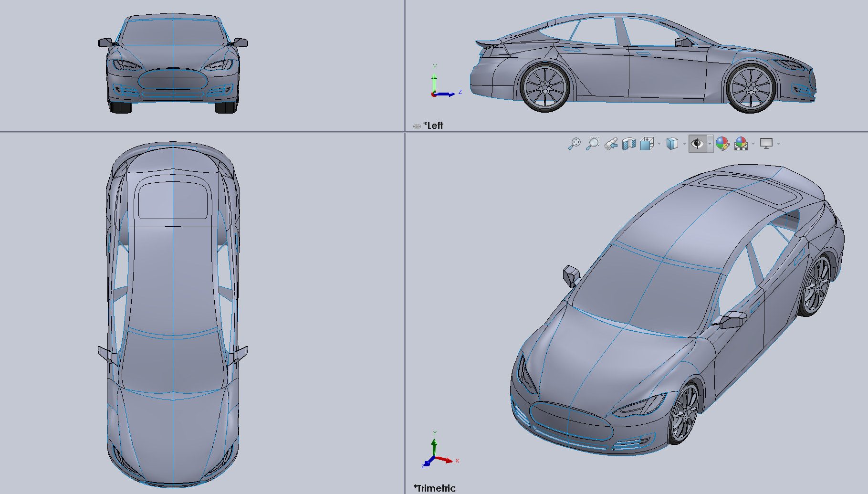The width and height of the screenshot is (868, 494).
Task: Select the hood surface in trimetric view
Action: [616, 363]
